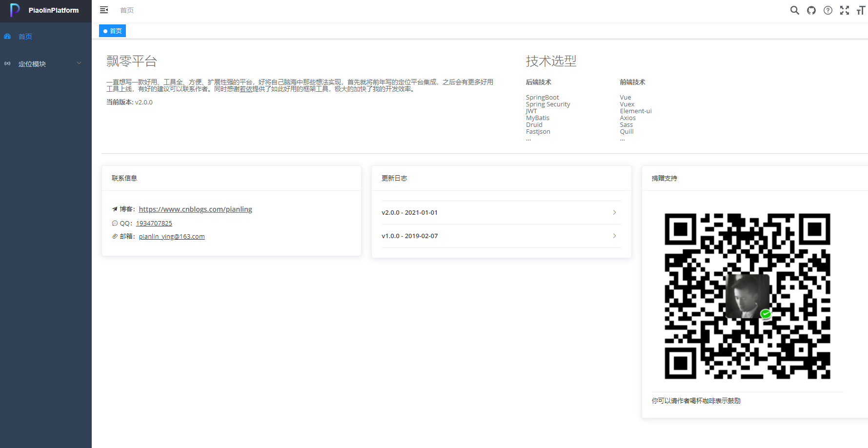Click the help question mark icon

[x=828, y=10]
